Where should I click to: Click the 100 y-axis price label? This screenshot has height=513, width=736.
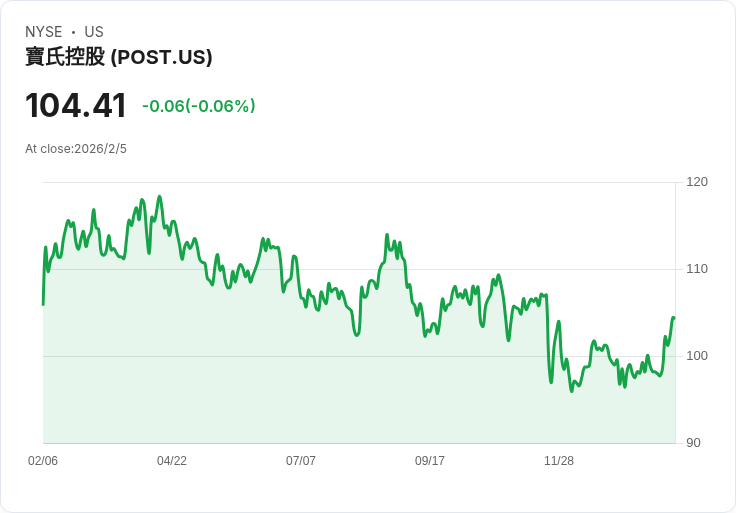tap(697, 356)
